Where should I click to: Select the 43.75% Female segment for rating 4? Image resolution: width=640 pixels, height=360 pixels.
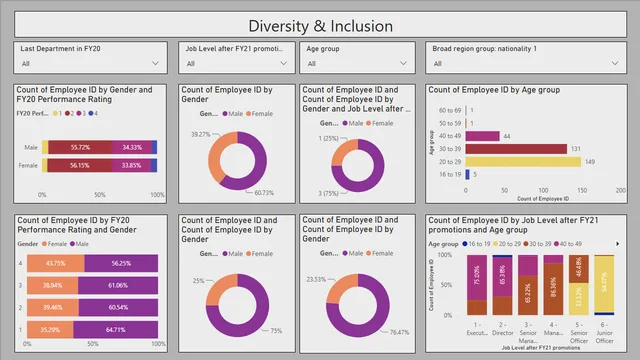tap(56, 263)
